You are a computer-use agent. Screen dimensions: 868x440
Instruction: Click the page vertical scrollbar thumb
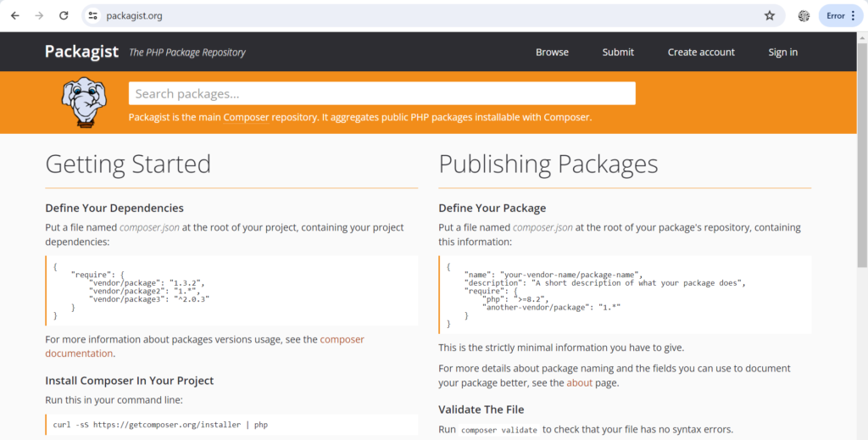862,155
